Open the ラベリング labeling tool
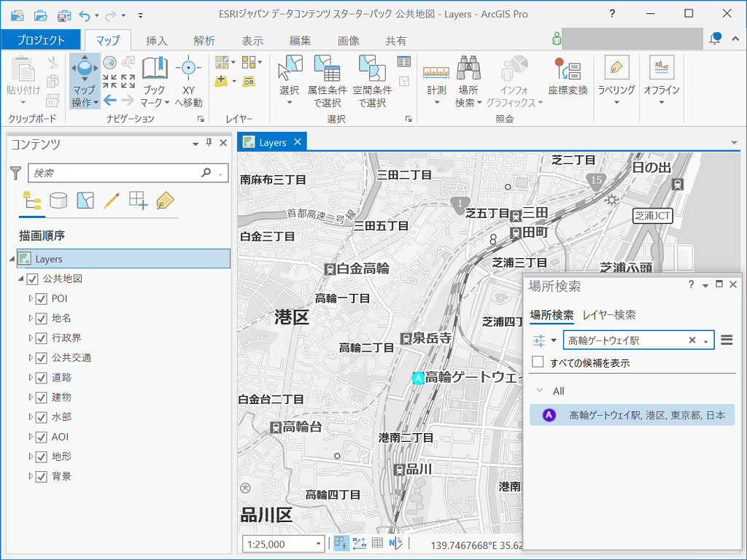 616,70
